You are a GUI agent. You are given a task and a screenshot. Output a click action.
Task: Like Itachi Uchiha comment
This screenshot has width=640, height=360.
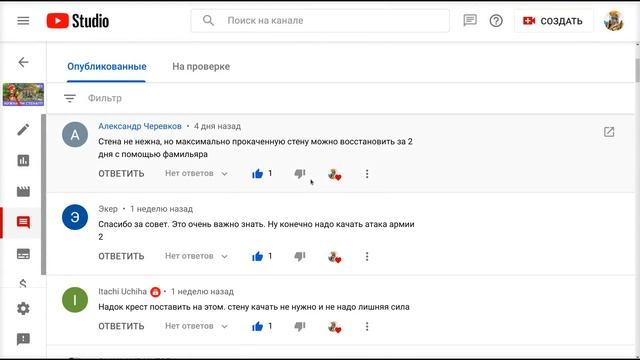coord(257,327)
